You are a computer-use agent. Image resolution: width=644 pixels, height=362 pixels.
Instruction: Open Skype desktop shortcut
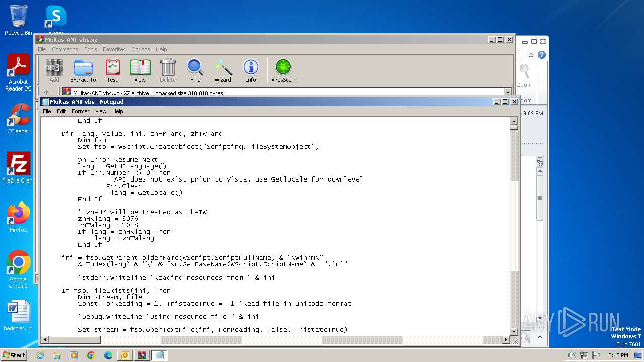point(55,20)
